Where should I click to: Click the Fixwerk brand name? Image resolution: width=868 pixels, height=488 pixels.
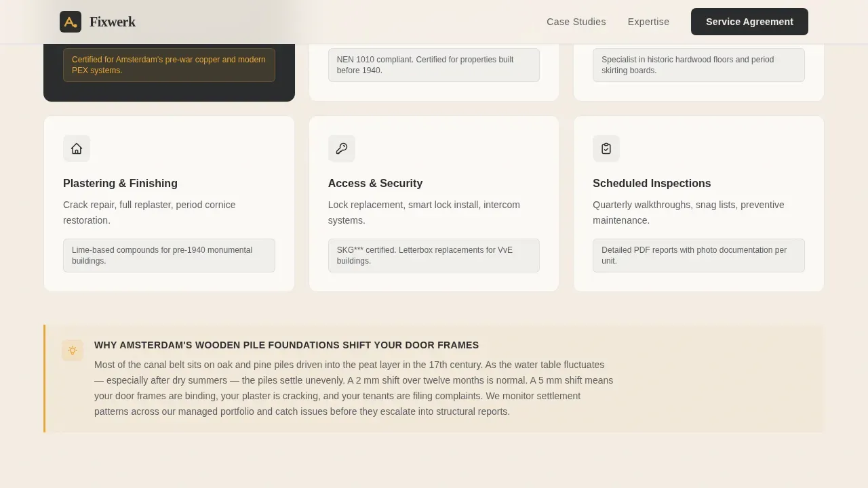point(113,22)
